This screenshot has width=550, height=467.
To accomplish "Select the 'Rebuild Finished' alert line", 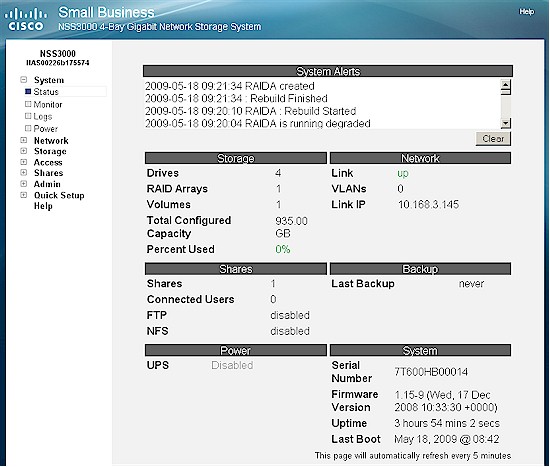I will [x=236, y=98].
